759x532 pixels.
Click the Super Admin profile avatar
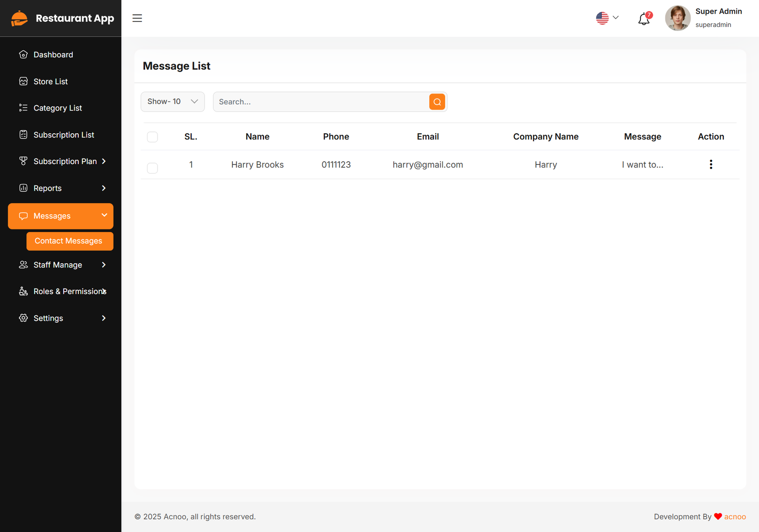677,18
